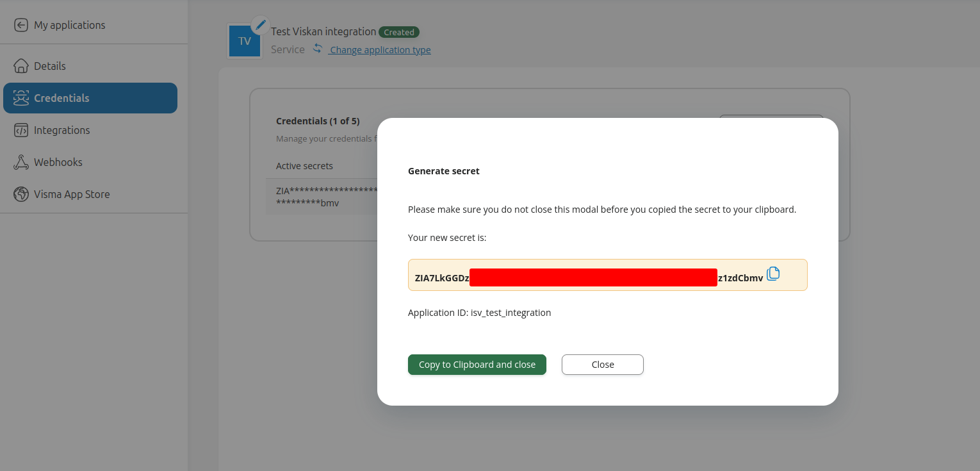Click the green Created status badge

coord(399,31)
